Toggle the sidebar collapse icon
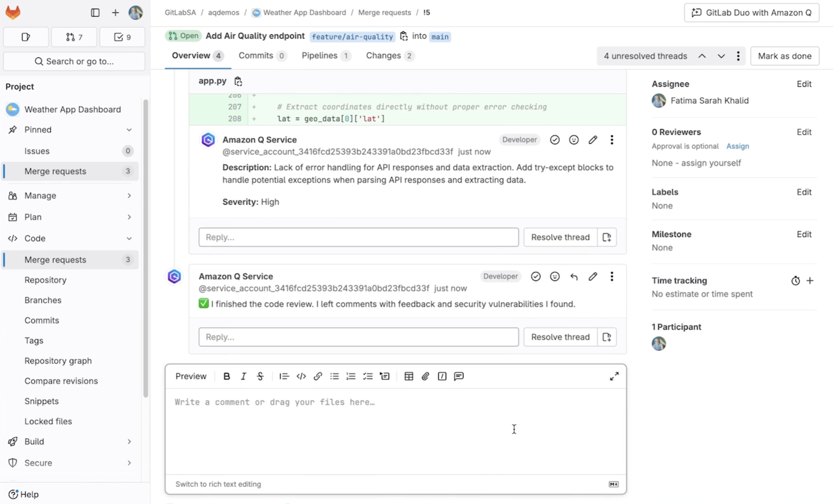This screenshot has width=833, height=504. coord(95,13)
